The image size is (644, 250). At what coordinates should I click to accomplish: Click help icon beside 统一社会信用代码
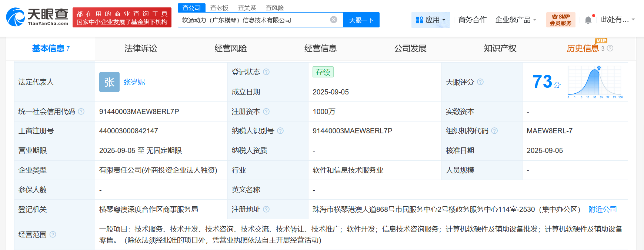tap(81, 111)
